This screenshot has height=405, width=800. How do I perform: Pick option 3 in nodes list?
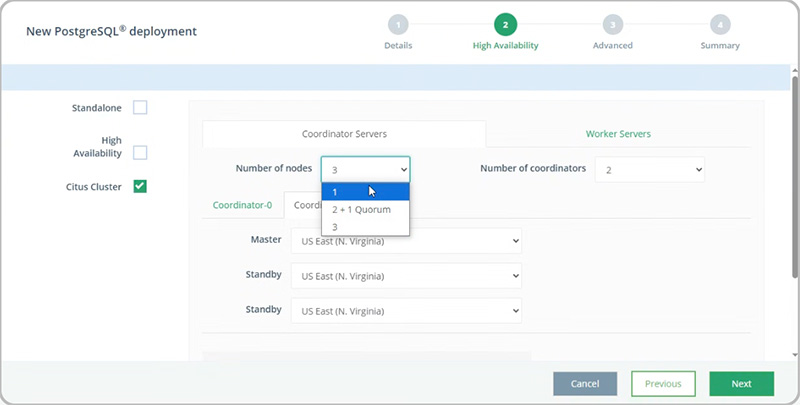point(365,227)
